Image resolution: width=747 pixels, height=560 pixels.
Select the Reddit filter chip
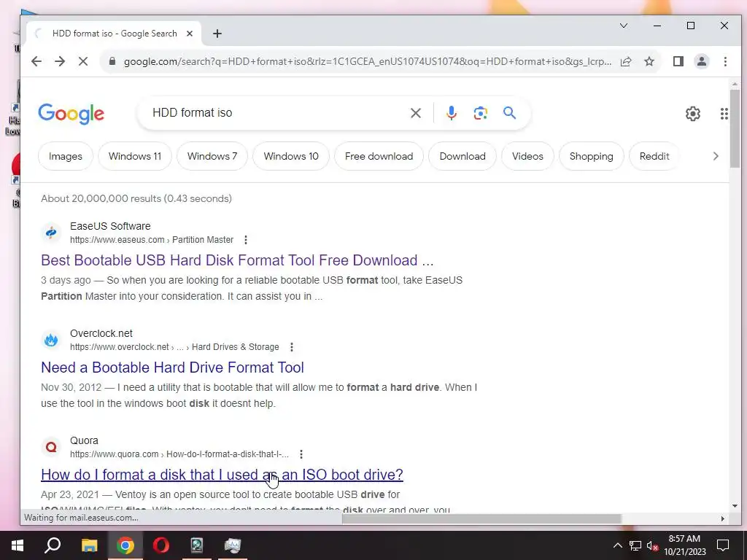pyautogui.click(x=654, y=156)
